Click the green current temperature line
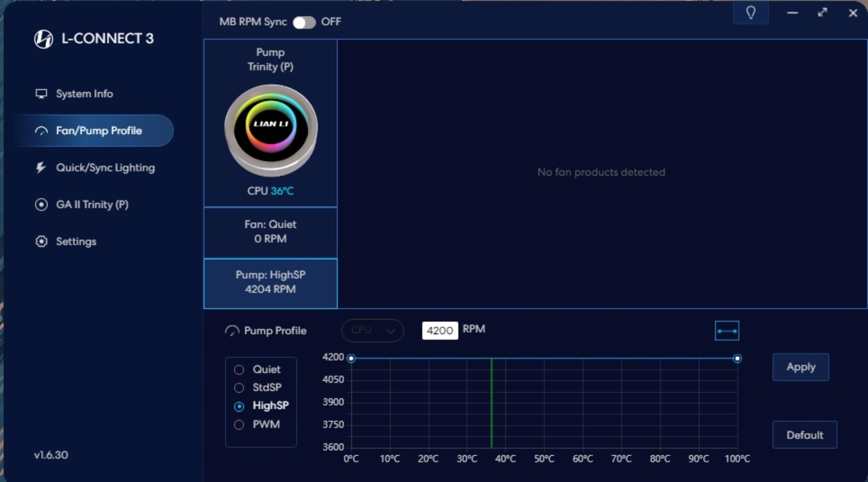Image resolution: width=868 pixels, height=482 pixels. (x=492, y=403)
